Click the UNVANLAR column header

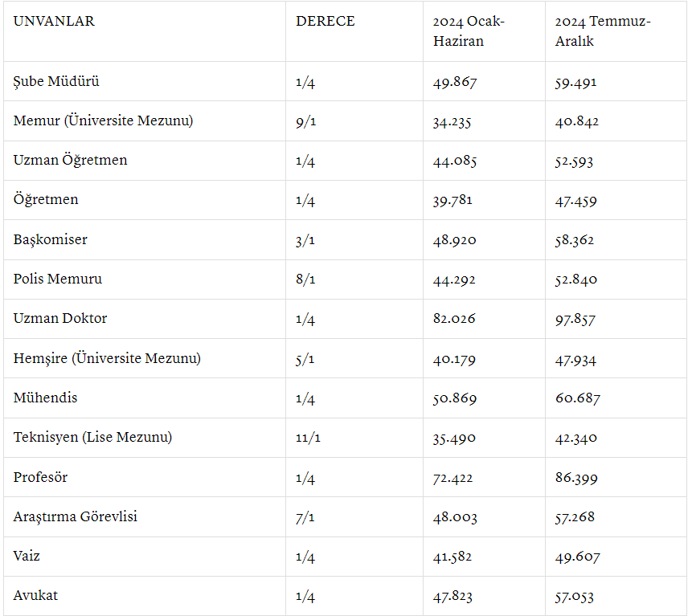(x=54, y=21)
